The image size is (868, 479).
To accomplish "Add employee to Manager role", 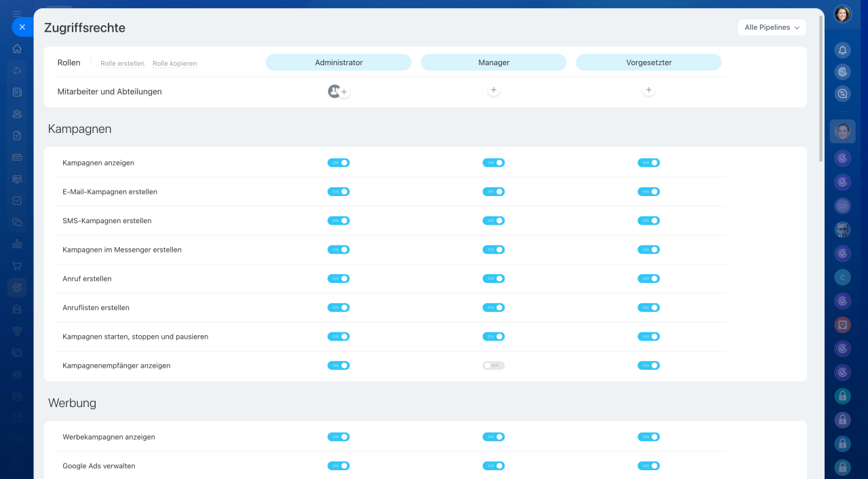I will pyautogui.click(x=494, y=90).
